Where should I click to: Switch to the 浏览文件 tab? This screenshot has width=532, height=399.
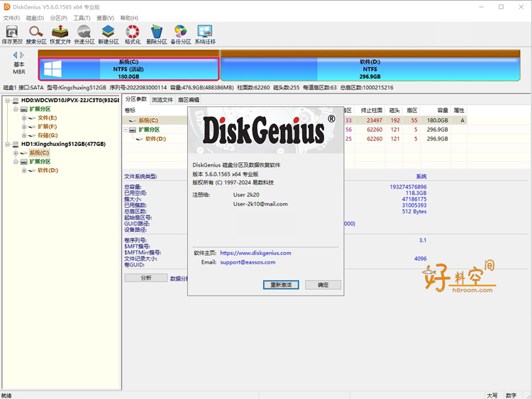point(162,100)
